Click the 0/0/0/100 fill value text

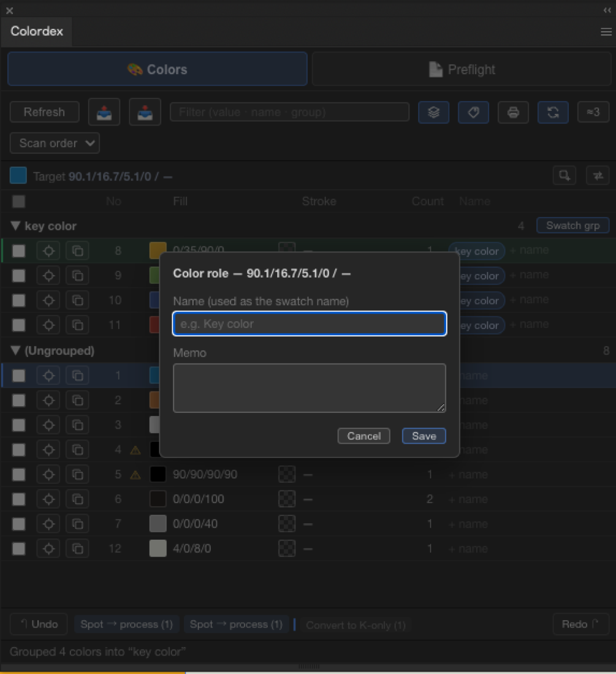(x=198, y=499)
